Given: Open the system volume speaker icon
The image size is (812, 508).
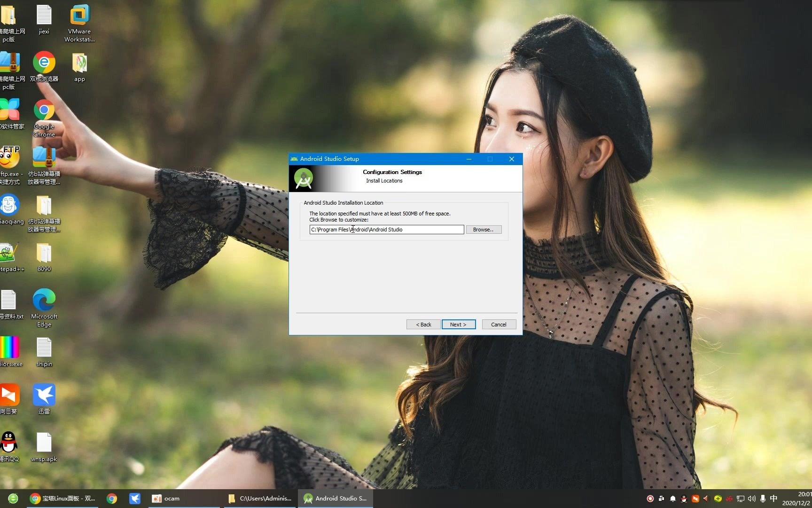Looking at the screenshot, I should click(751, 499).
